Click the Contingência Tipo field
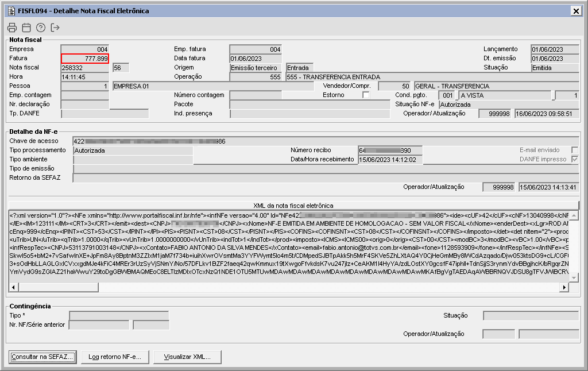 (119, 316)
